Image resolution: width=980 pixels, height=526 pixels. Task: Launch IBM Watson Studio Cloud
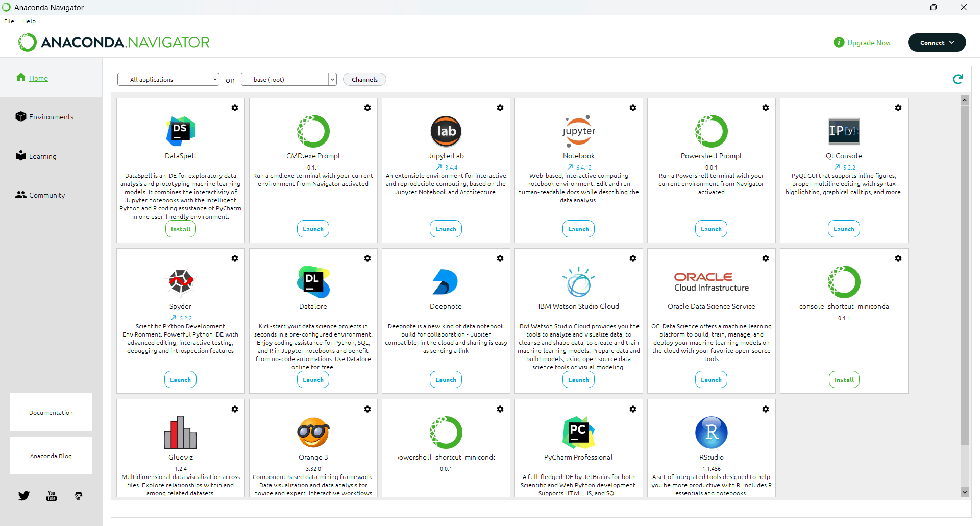[579, 380]
